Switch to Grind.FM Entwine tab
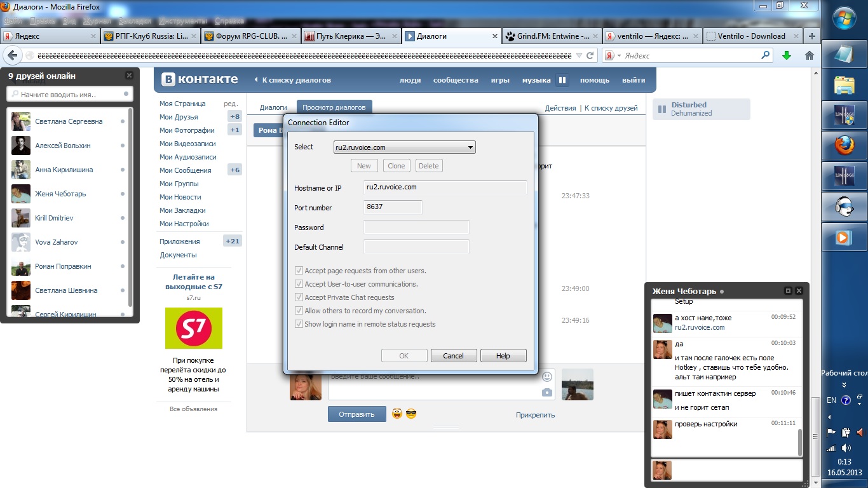 (552, 36)
